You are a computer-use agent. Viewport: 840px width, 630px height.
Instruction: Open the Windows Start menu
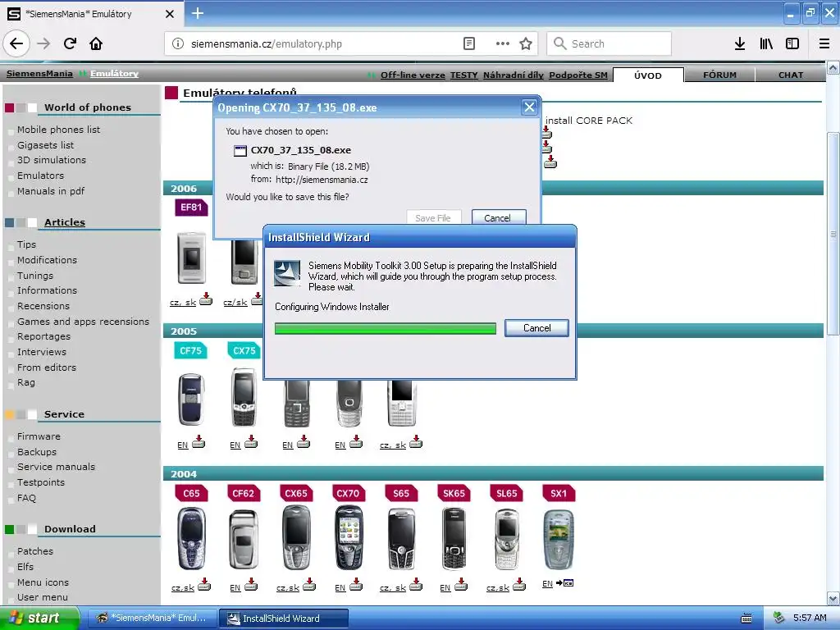click(x=39, y=618)
